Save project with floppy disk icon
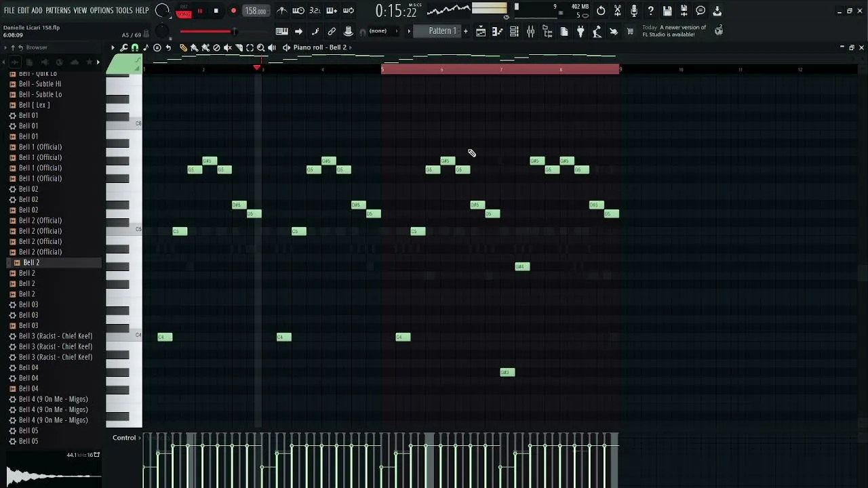 (667, 11)
